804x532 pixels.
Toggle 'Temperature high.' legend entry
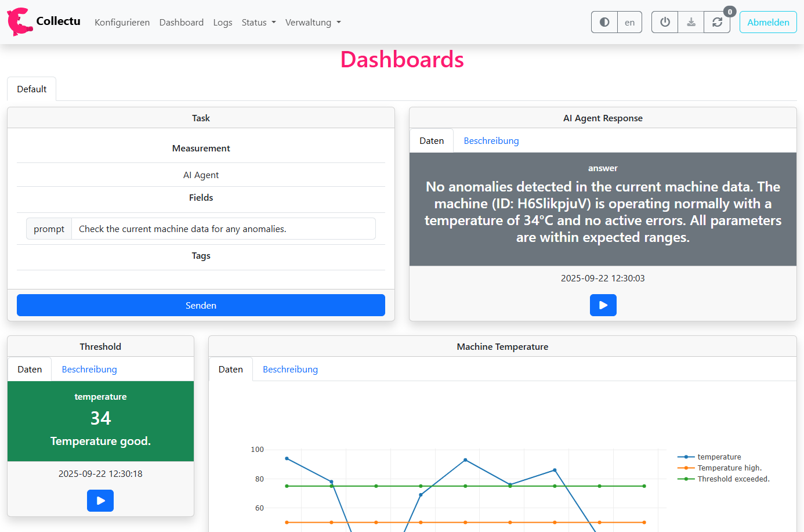729,468
